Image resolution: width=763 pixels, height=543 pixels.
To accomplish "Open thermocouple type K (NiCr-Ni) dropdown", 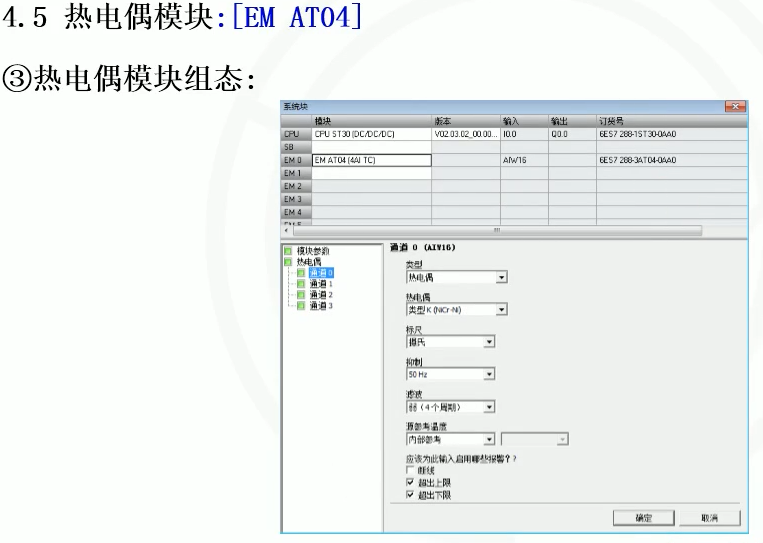I will click(456, 309).
